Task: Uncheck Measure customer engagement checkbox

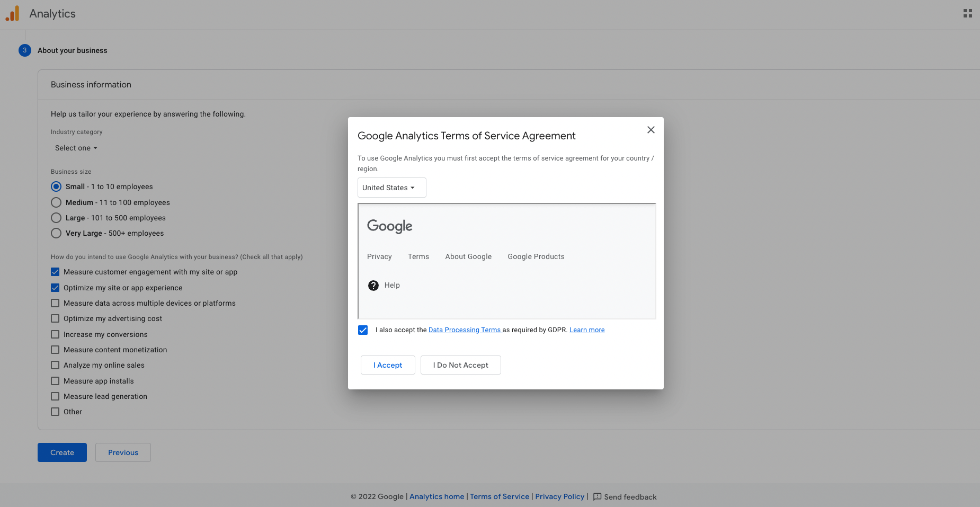Action: (x=55, y=272)
